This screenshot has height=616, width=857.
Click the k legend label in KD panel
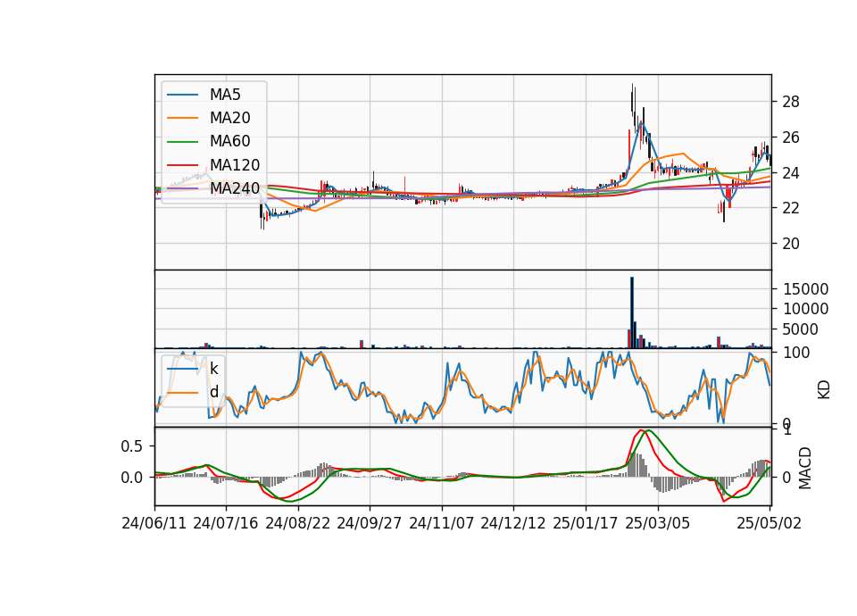[x=213, y=369]
